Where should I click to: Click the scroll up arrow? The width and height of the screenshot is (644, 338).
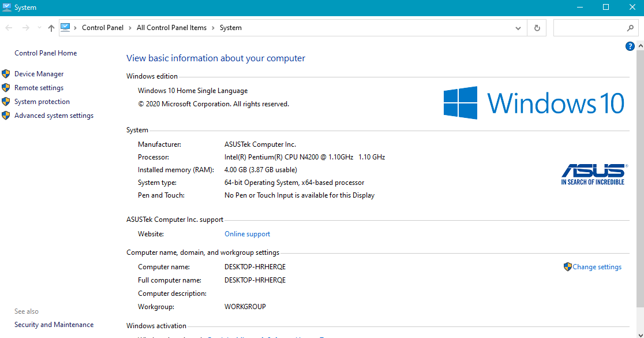(x=641, y=46)
